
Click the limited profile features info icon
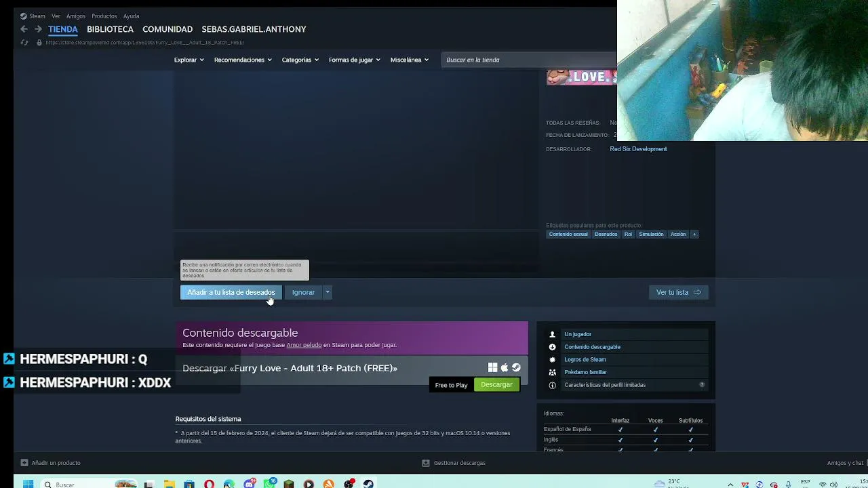pos(552,385)
